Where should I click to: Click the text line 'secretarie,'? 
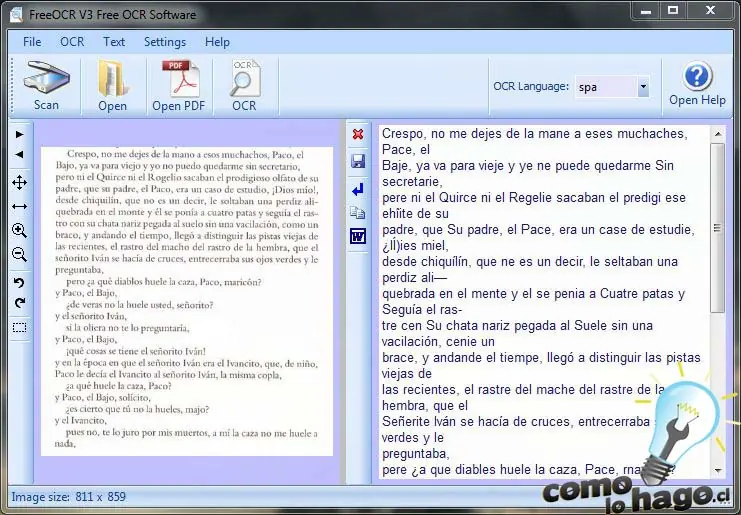pos(412,182)
